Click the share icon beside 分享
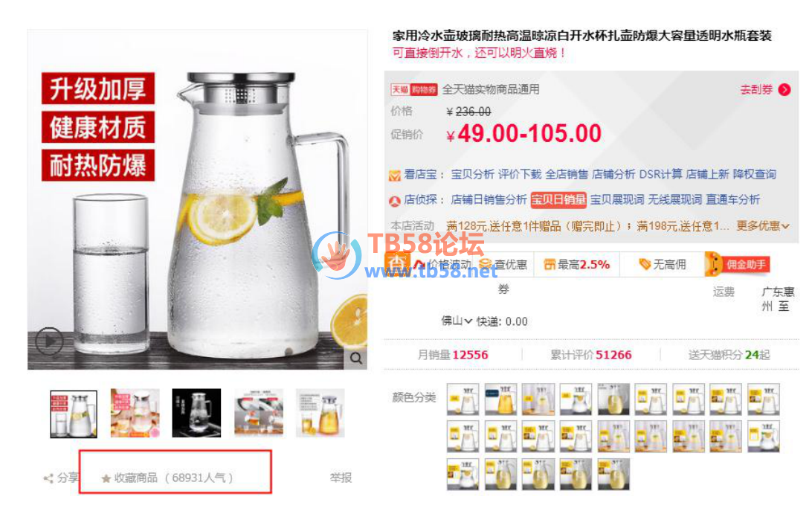 pyautogui.click(x=48, y=478)
